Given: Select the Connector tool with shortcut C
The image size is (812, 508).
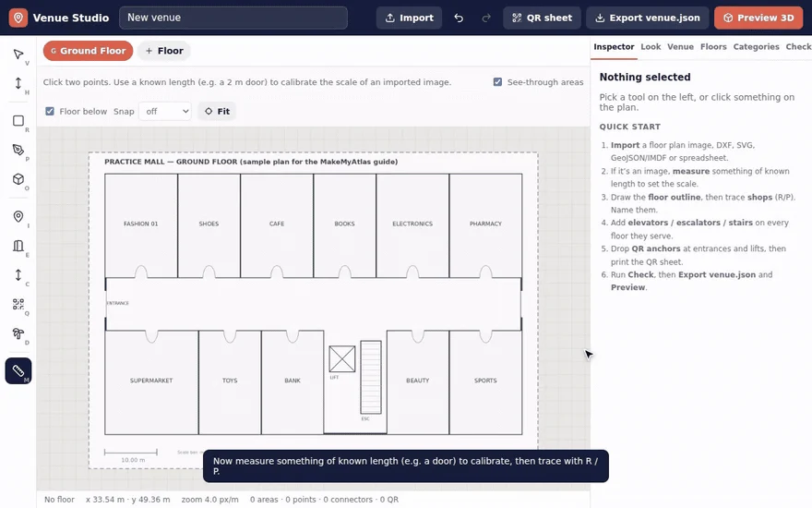Looking at the screenshot, I should coord(18,274).
